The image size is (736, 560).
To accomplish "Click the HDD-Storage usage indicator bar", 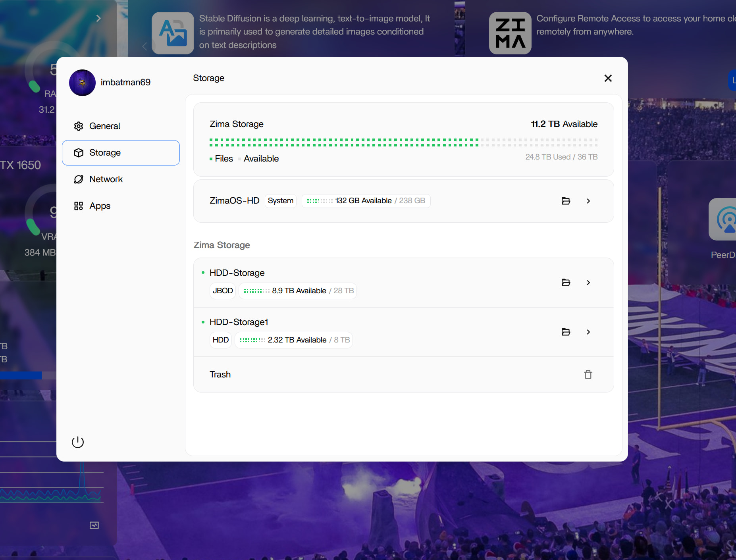I will pos(256,291).
